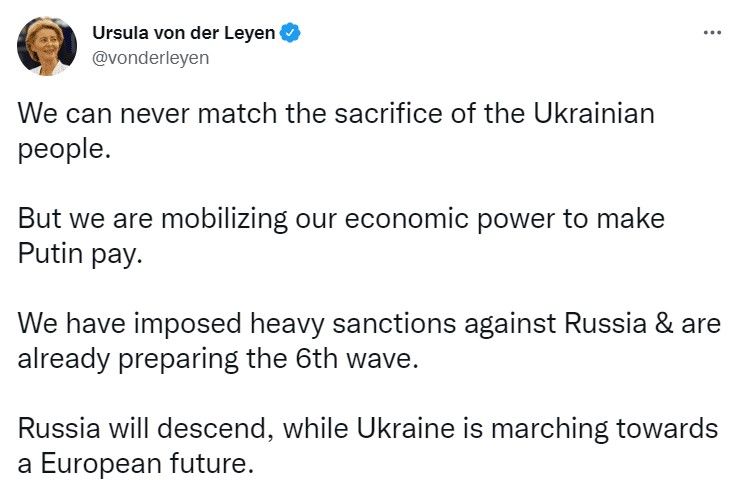Viewport: 742px width, 486px height.
Task: Click the line 'We have imposed heavy sanctions'
Action: (369, 324)
